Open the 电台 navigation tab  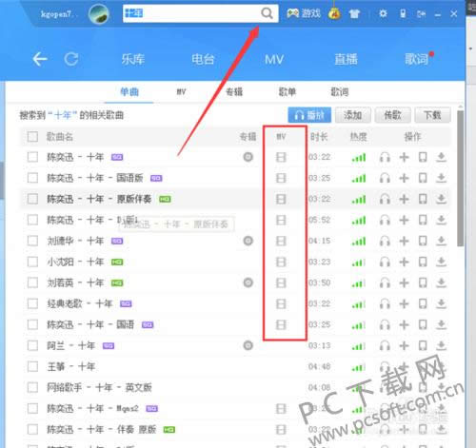tap(203, 59)
